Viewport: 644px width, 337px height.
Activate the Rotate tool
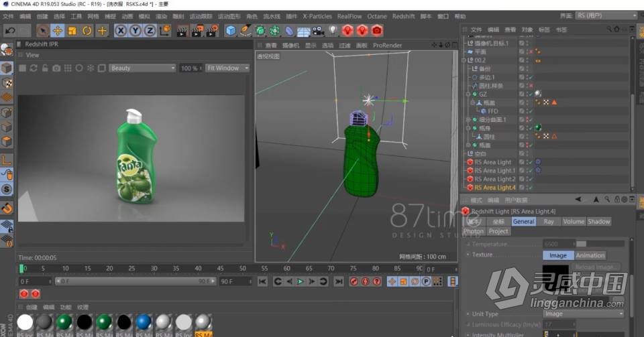coord(87,30)
